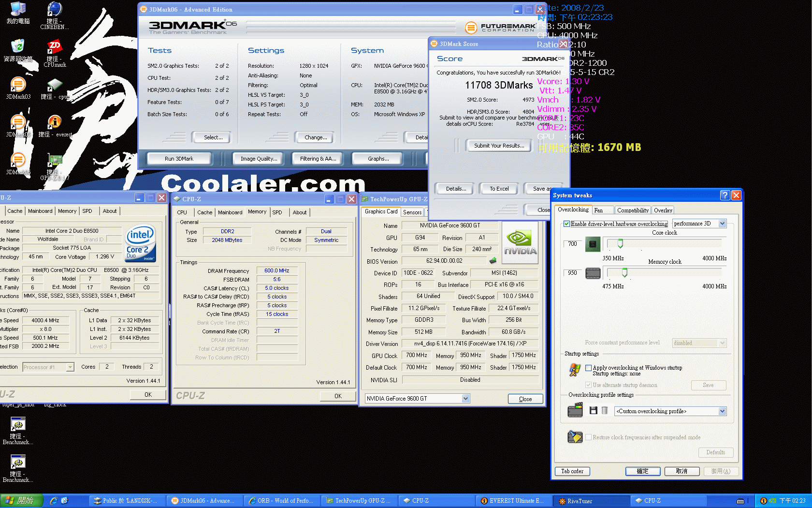Click Change... under Settings in 3DMark06

coord(316,137)
